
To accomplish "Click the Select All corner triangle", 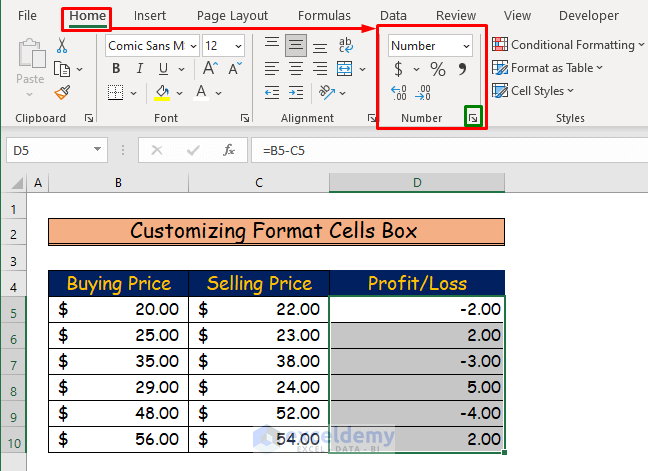I will click(x=16, y=183).
